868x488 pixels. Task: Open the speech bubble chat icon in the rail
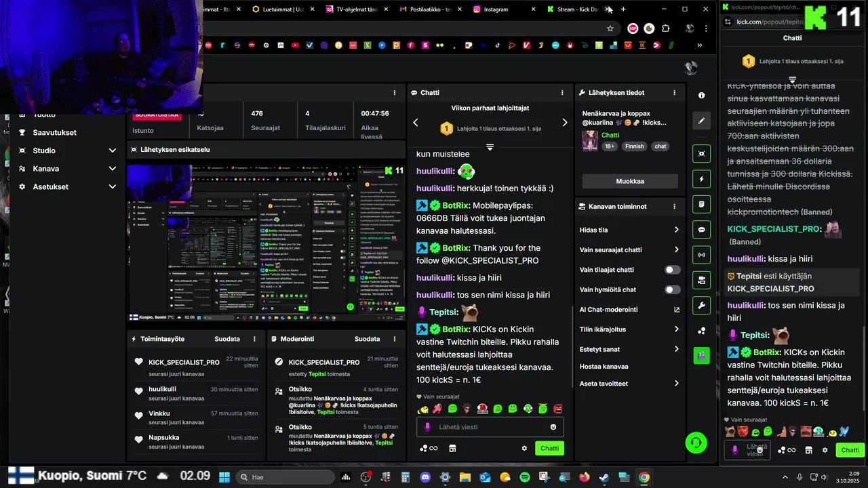coord(702,230)
